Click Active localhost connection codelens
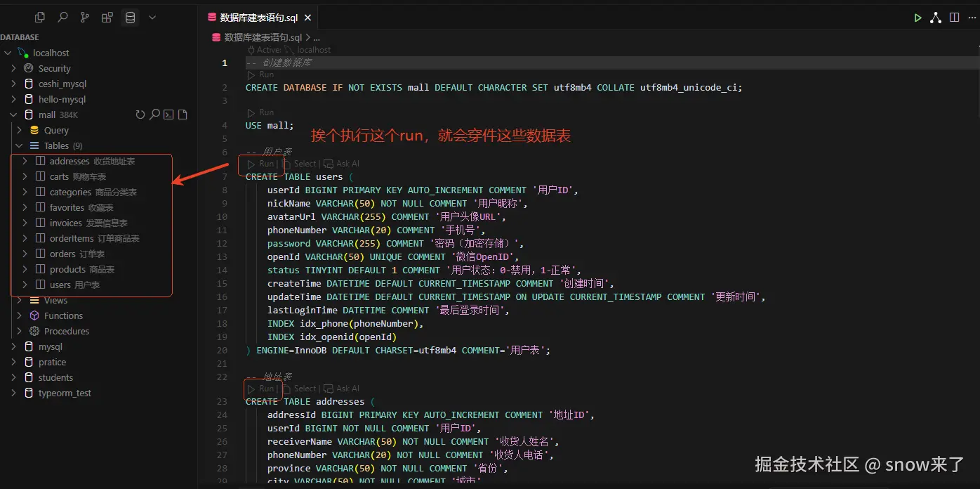Image resolution: width=980 pixels, height=489 pixels. click(x=289, y=50)
